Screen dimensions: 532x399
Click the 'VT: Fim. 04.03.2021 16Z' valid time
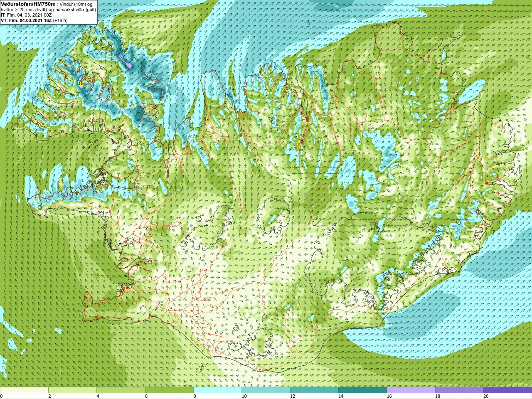point(26,20)
